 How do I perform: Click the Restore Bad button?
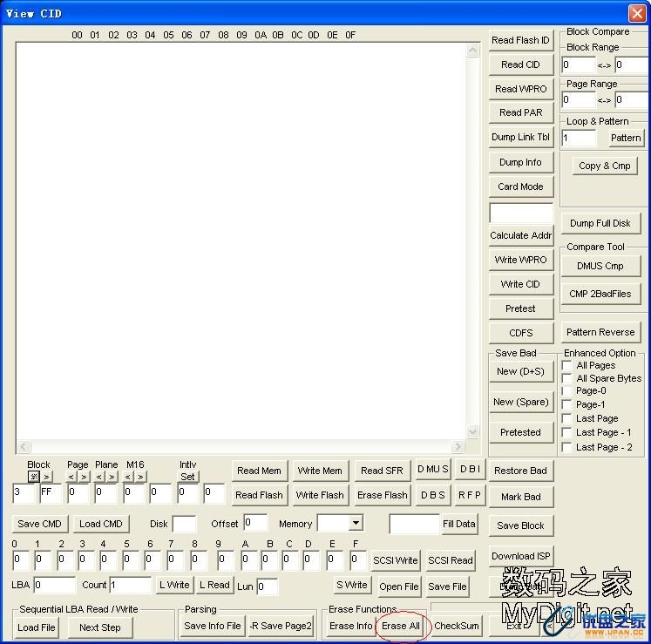pos(520,471)
